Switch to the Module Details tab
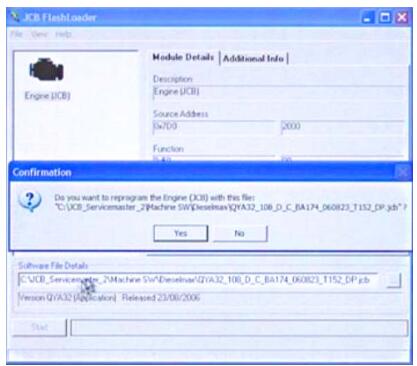Viewport: 417px width, 366px height. pyautogui.click(x=183, y=57)
